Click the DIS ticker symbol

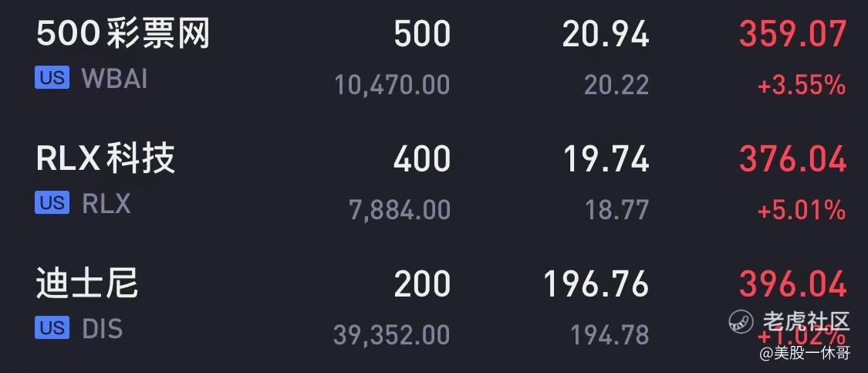click(103, 329)
